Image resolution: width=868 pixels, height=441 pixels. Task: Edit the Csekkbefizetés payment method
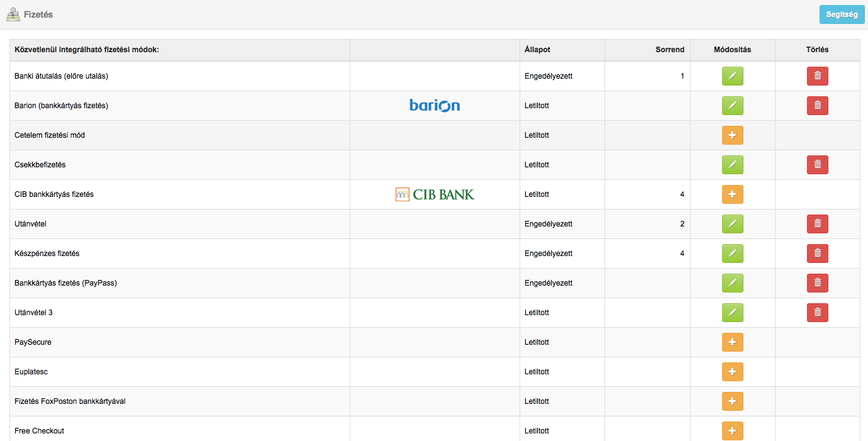pos(732,165)
